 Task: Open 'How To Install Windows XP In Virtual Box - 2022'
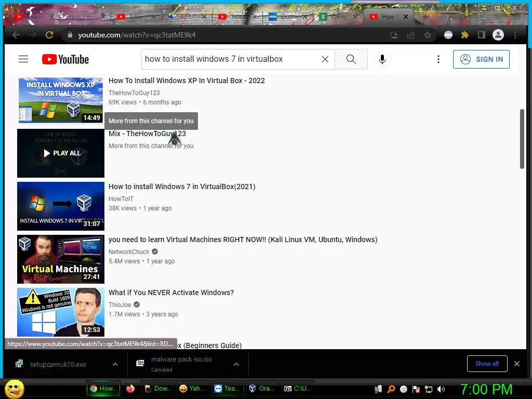click(x=187, y=81)
